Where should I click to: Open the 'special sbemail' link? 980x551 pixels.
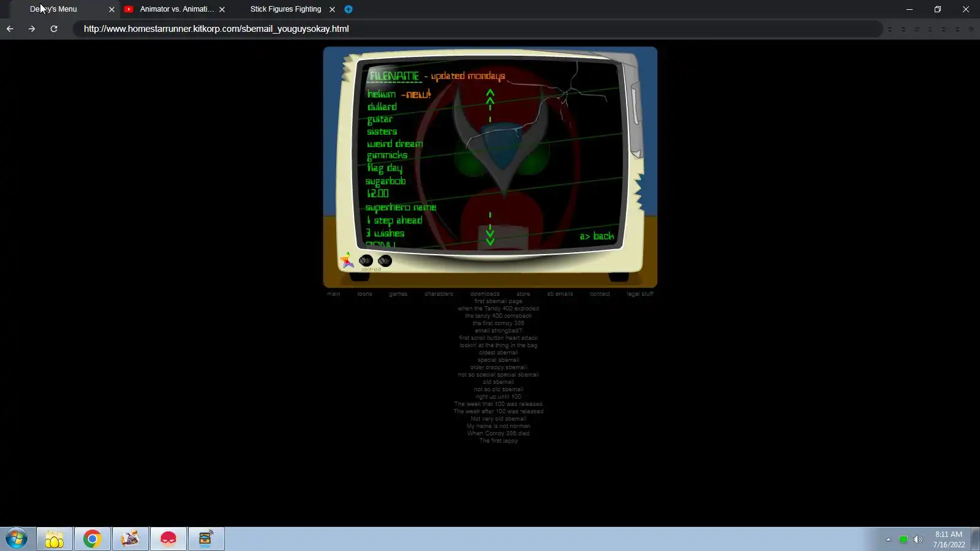(x=499, y=360)
